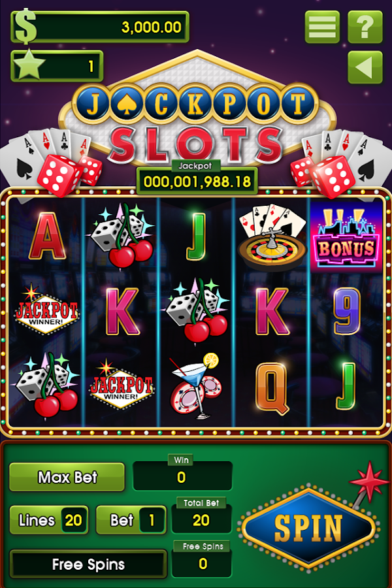Tap the Win amount display

point(182,477)
